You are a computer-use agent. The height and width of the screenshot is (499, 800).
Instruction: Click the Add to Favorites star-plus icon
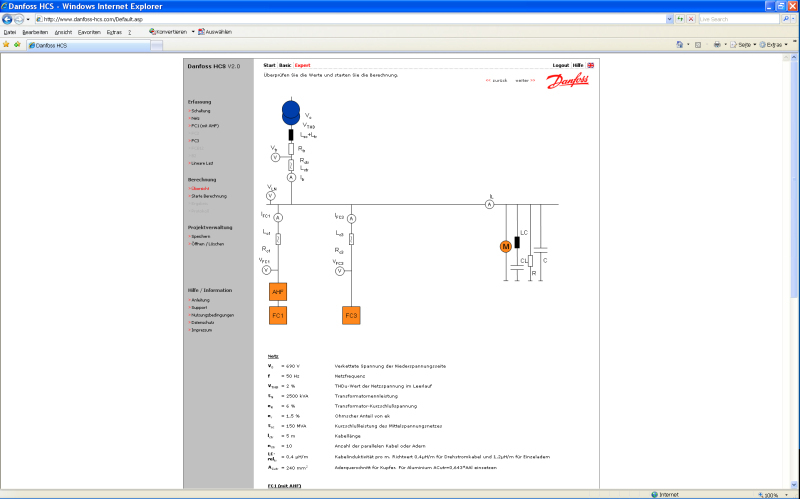17,45
